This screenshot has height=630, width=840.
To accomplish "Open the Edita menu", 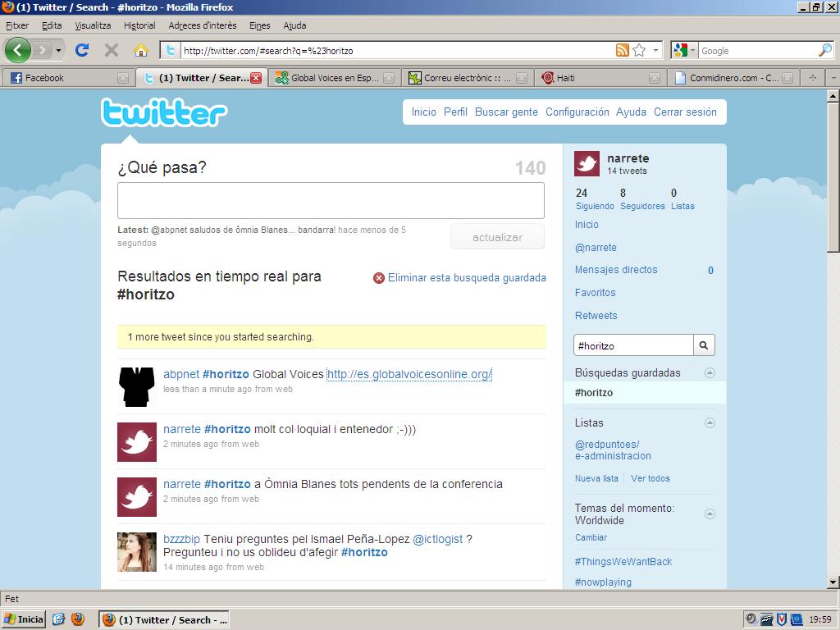I will [x=52, y=25].
